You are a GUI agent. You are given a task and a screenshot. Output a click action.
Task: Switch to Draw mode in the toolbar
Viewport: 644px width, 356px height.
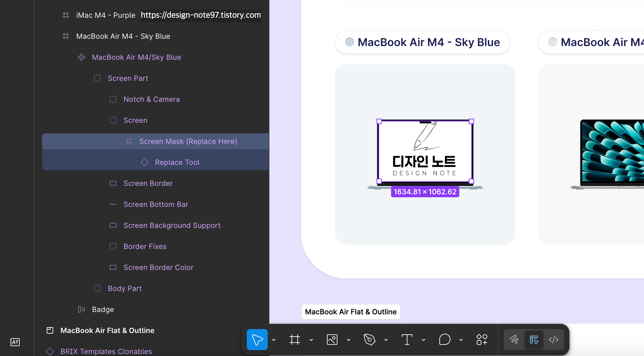coord(514,340)
